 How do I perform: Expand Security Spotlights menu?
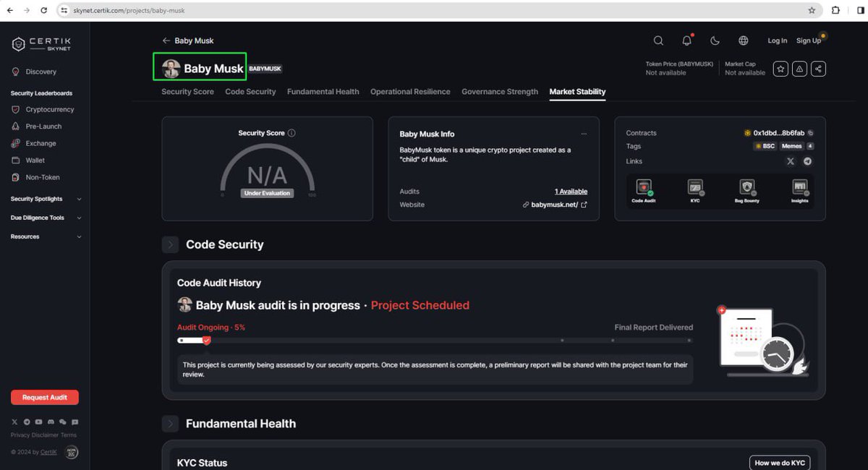pos(45,199)
